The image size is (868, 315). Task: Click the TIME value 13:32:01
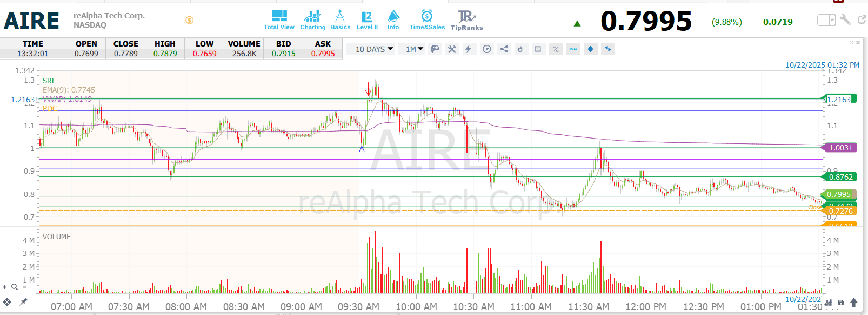tap(32, 54)
